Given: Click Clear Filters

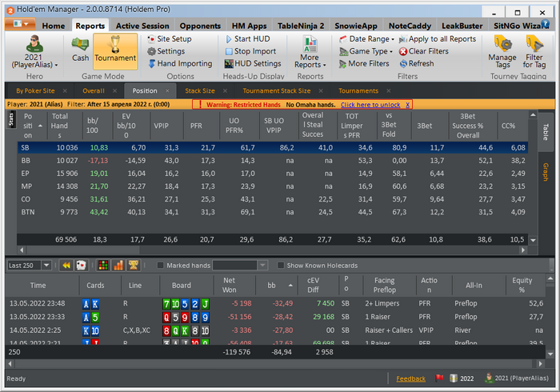Looking at the screenshot, I should (x=423, y=51).
